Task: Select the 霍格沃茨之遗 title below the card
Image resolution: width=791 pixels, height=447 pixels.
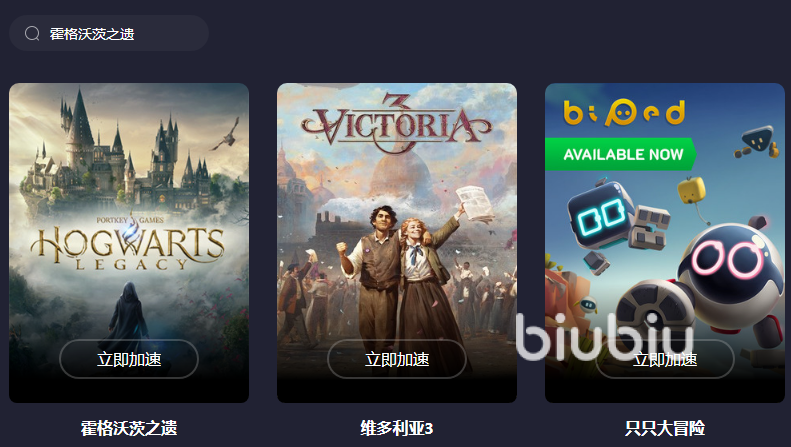Action: click(x=129, y=428)
